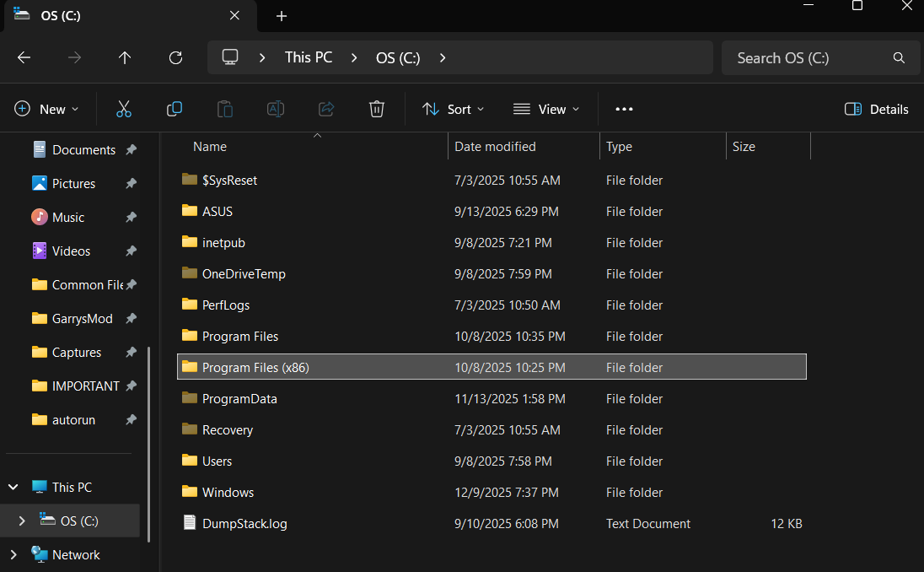Click OS (C:) in the address bar
Image resolution: width=924 pixels, height=572 pixels.
tap(398, 57)
